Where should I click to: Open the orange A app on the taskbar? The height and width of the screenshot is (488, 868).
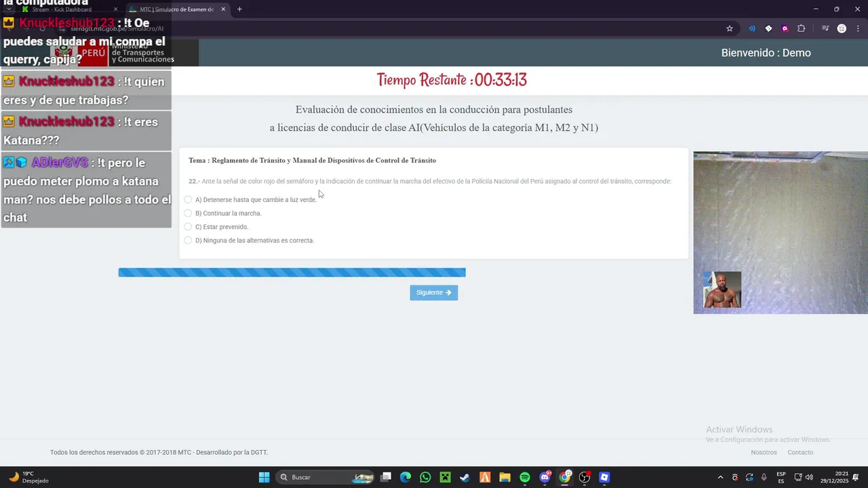coord(485,477)
